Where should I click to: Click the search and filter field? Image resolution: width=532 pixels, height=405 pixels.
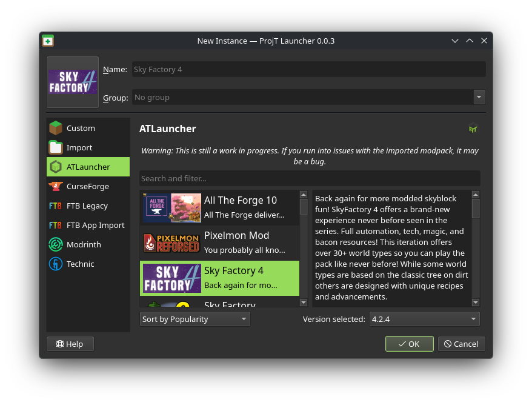coord(309,178)
